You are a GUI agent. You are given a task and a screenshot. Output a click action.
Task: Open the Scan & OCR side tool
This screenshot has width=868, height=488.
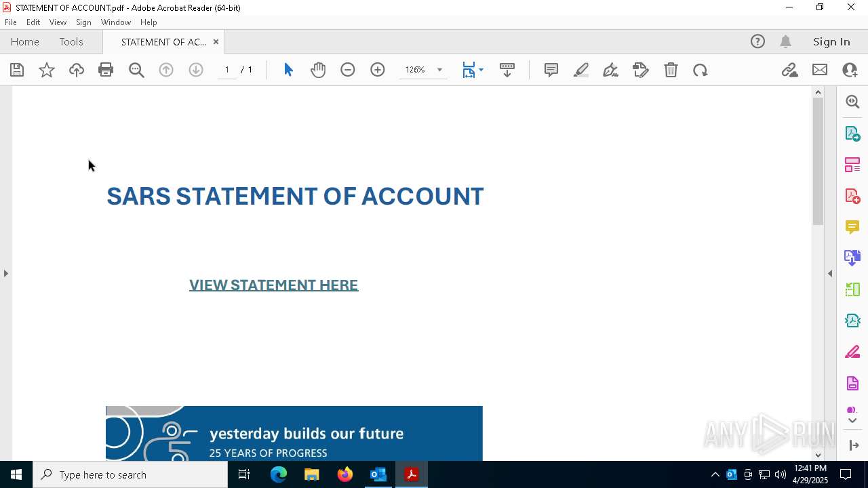tap(852, 321)
